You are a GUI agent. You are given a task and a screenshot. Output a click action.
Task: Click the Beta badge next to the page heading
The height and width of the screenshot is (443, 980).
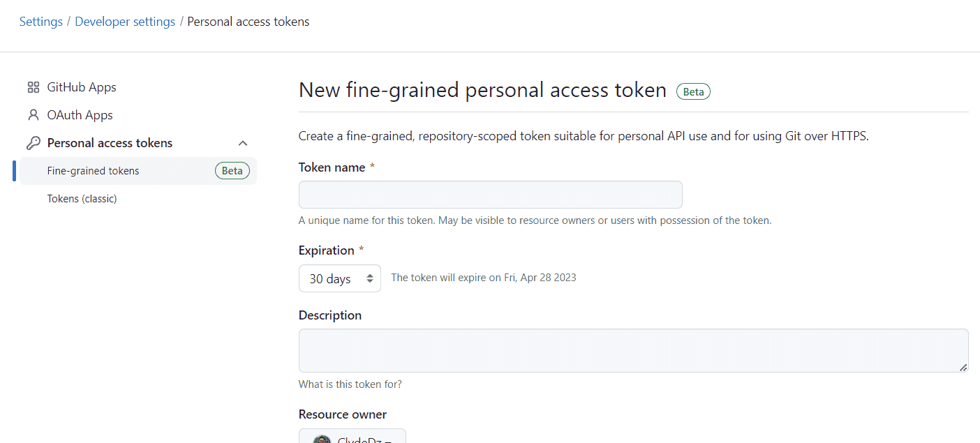(693, 91)
